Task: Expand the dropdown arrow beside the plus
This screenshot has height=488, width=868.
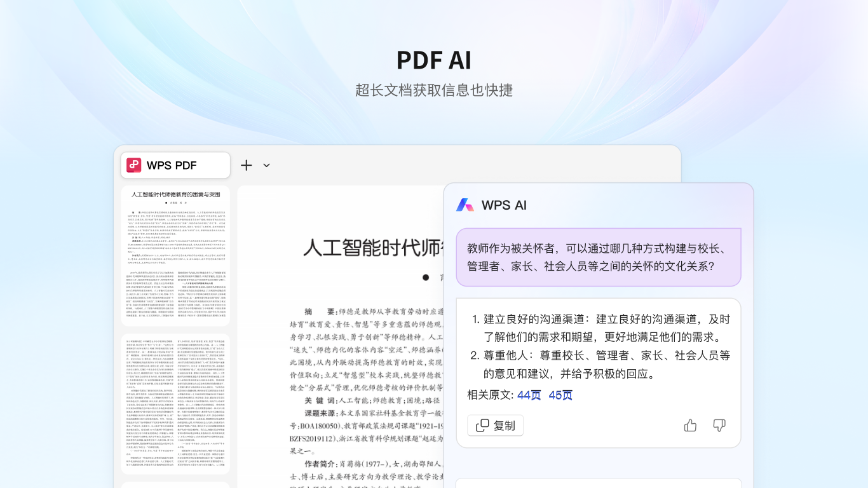Action: click(x=266, y=165)
